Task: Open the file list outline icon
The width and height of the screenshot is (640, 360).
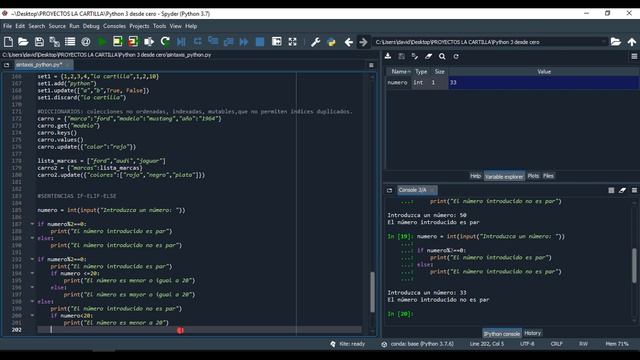Action: click(70, 42)
